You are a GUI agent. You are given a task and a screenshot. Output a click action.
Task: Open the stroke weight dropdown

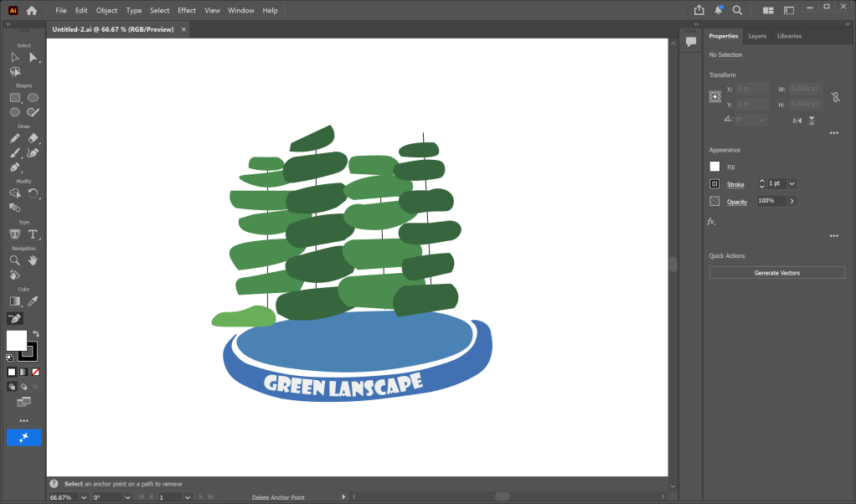[792, 183]
